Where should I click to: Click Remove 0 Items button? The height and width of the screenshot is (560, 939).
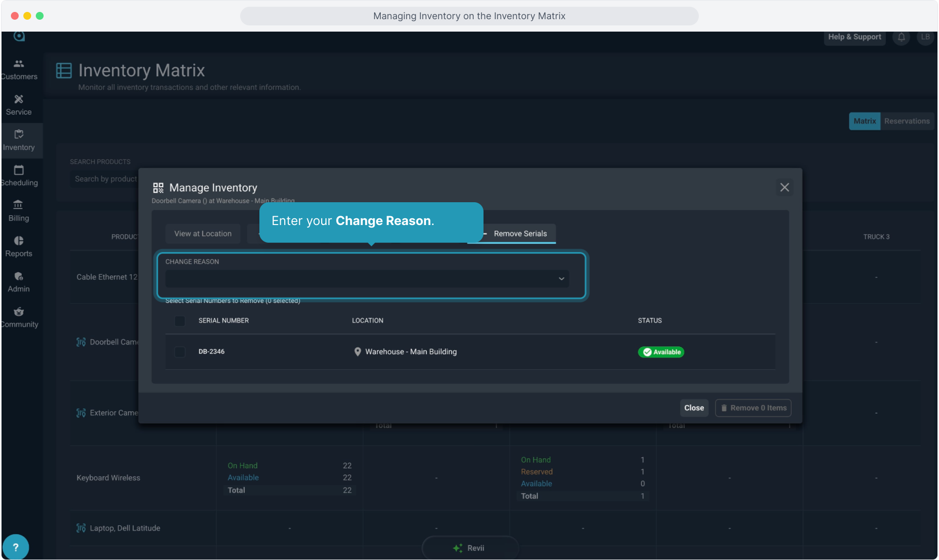coord(753,408)
